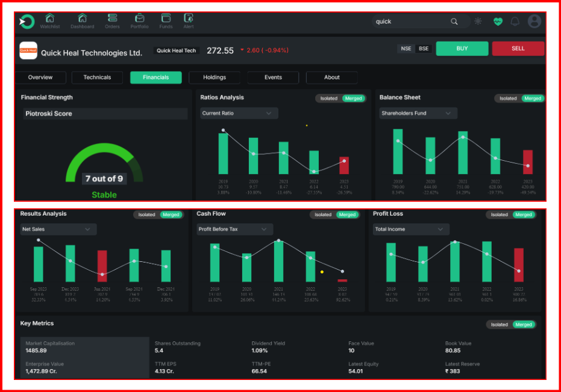Viewport: 561px width, 392px height.
Task: Click the 2021 bar in Balance Sheet chart
Action: pos(463,153)
